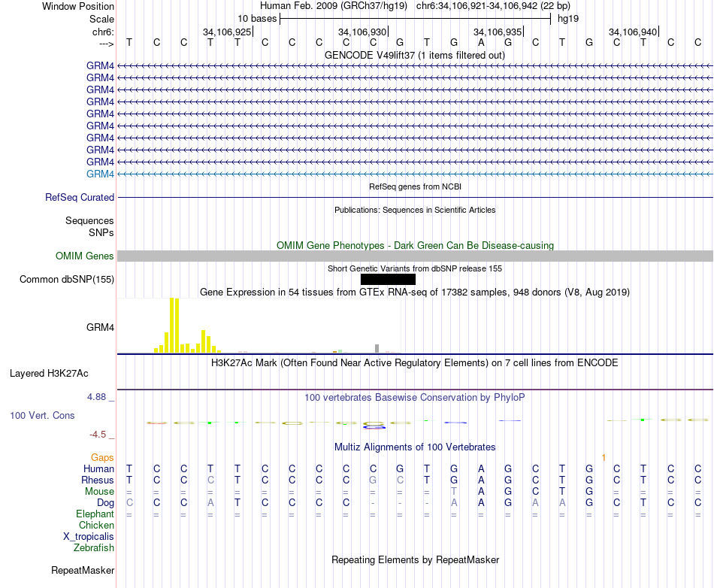Open the GTEx Gene Expression track title

(x=415, y=292)
